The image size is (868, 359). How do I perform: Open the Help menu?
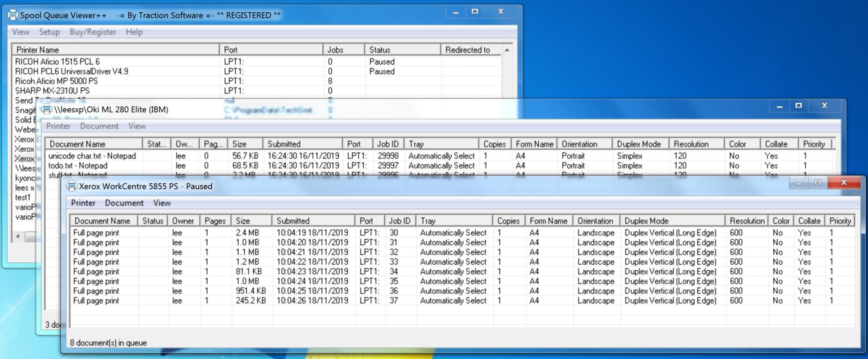tap(134, 32)
